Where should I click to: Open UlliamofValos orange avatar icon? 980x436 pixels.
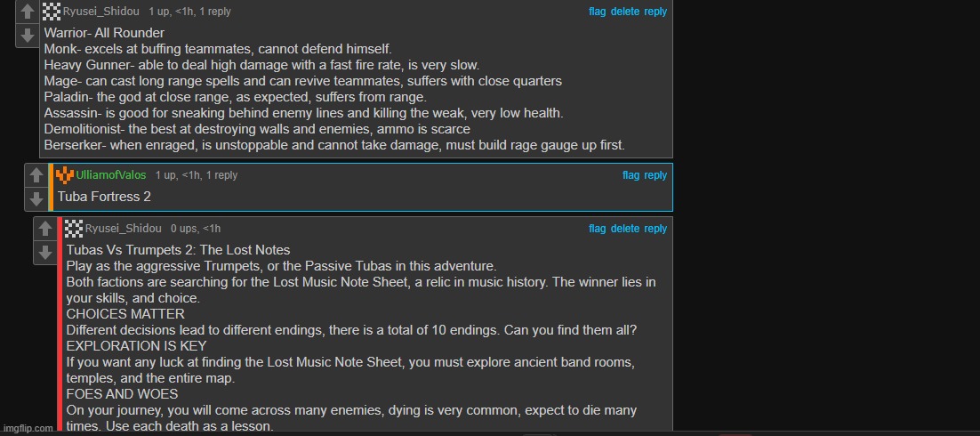pos(65,176)
